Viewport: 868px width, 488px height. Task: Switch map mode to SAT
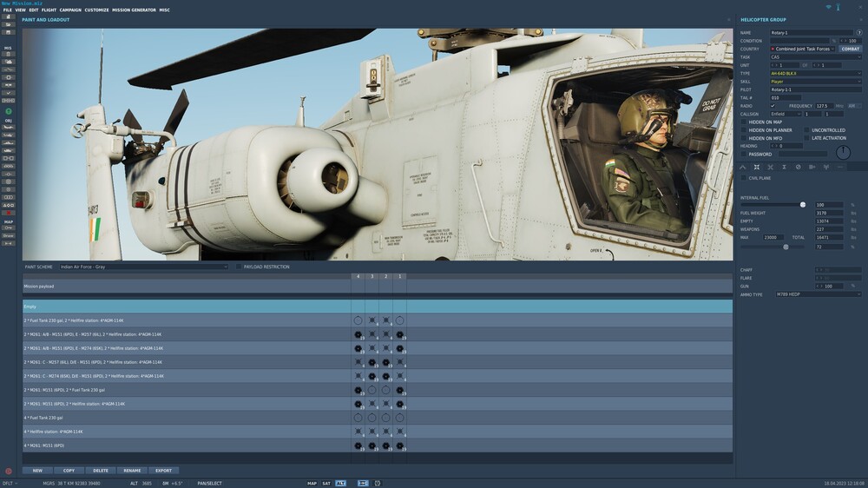326,484
